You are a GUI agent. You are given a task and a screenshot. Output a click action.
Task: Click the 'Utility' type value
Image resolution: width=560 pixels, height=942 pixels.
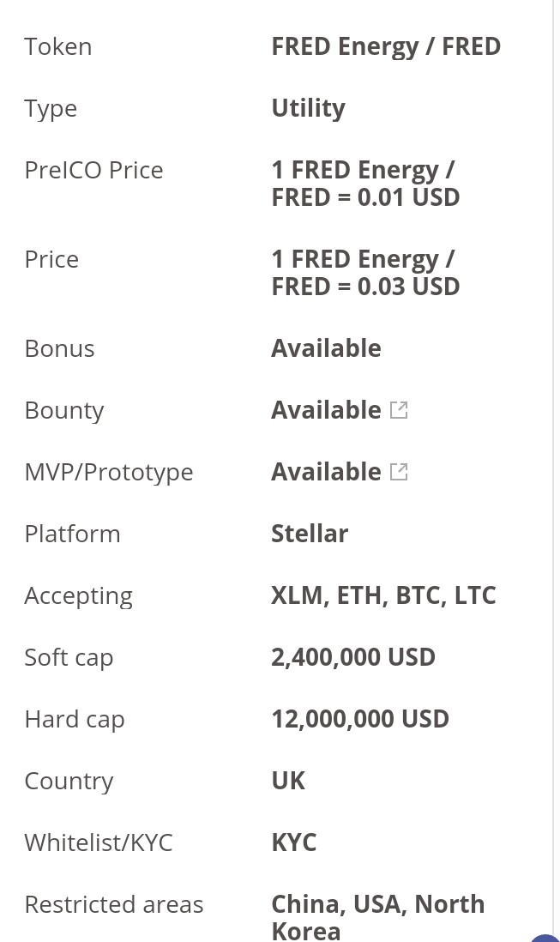point(309,109)
